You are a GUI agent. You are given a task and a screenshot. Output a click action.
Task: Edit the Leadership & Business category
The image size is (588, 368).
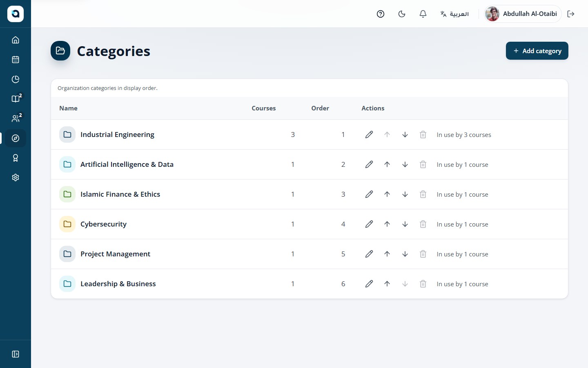pos(369,284)
